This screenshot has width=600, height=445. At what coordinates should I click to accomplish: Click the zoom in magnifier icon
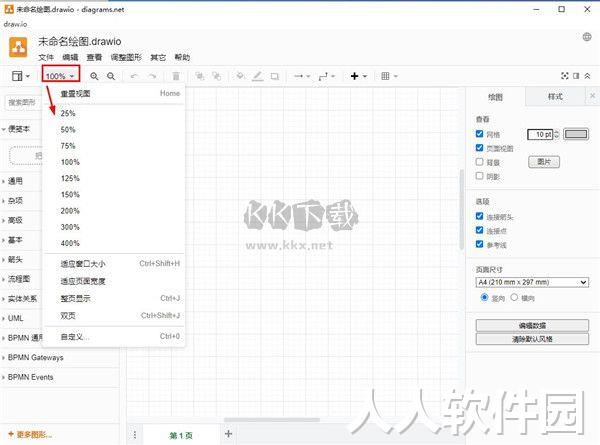pos(94,76)
